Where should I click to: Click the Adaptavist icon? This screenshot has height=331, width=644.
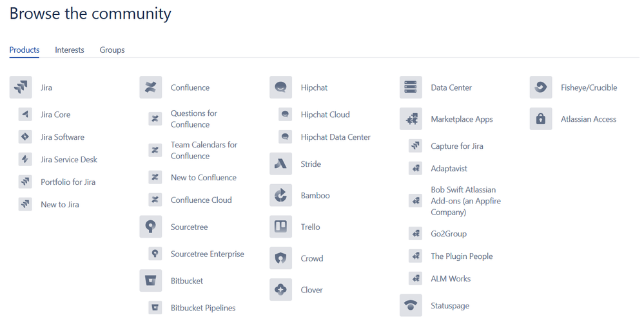click(x=415, y=168)
